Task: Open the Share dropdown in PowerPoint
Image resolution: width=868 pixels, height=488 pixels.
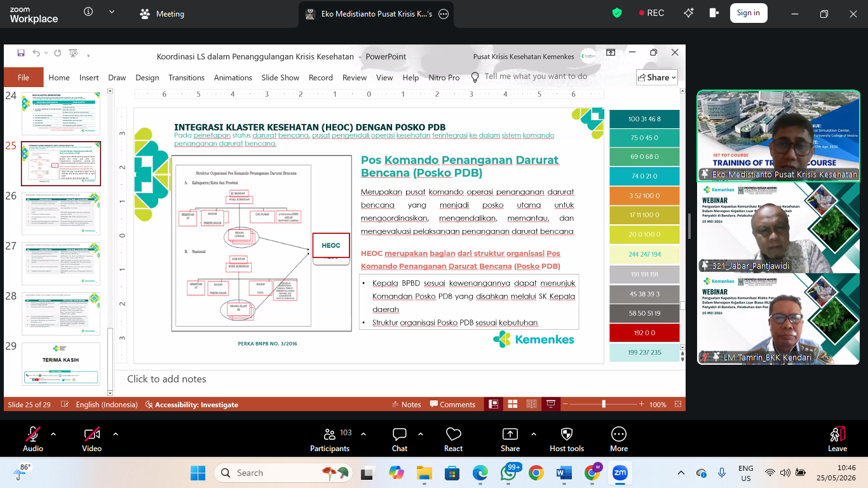Action: [x=657, y=78]
